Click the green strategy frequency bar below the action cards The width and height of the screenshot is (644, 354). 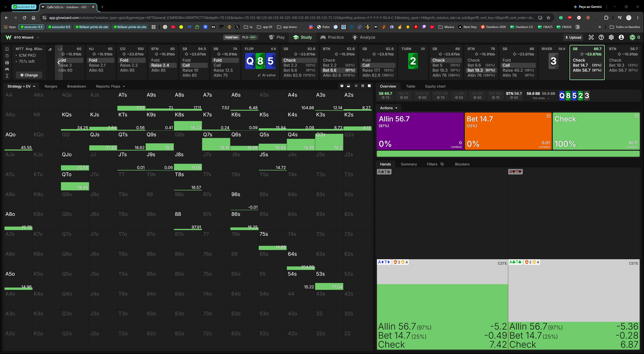click(508, 154)
